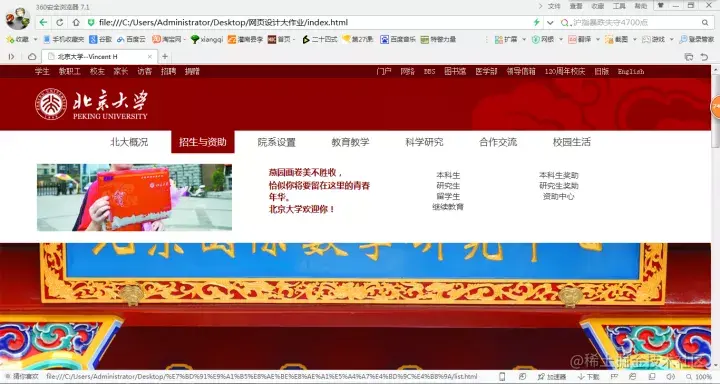The height and width of the screenshot is (384, 720).
Task: Click the cloud icon beside the tab
Action: click(32, 56)
